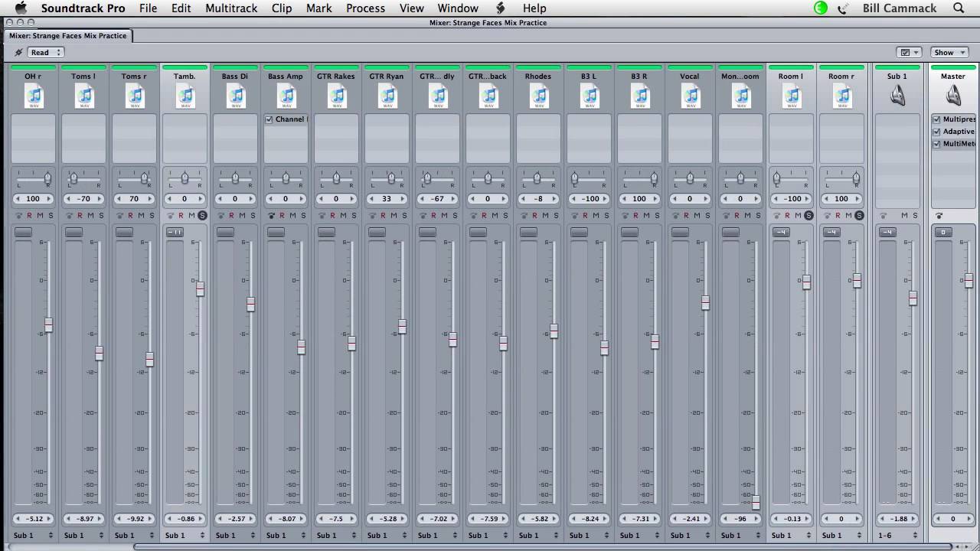Open the Process menu

click(x=365, y=8)
